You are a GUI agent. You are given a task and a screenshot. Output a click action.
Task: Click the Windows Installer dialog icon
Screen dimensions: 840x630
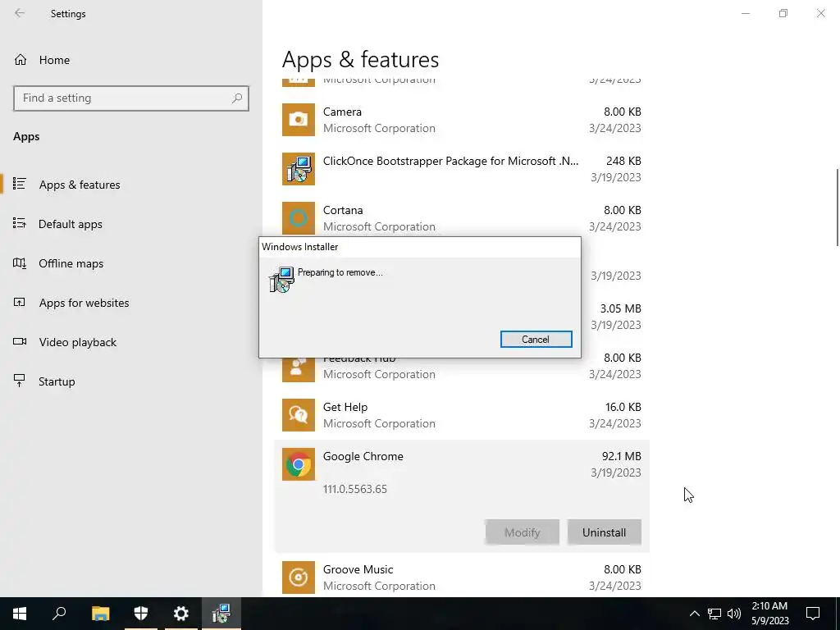click(x=281, y=280)
